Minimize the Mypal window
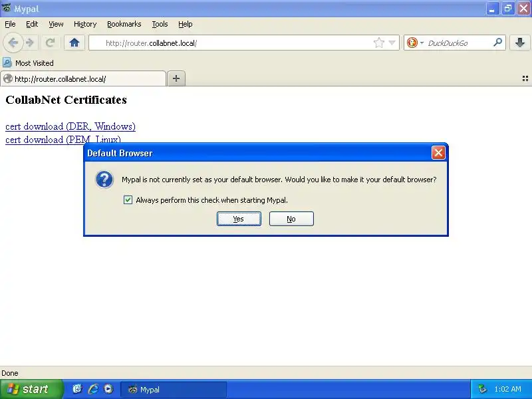532x399 pixels. [492, 9]
